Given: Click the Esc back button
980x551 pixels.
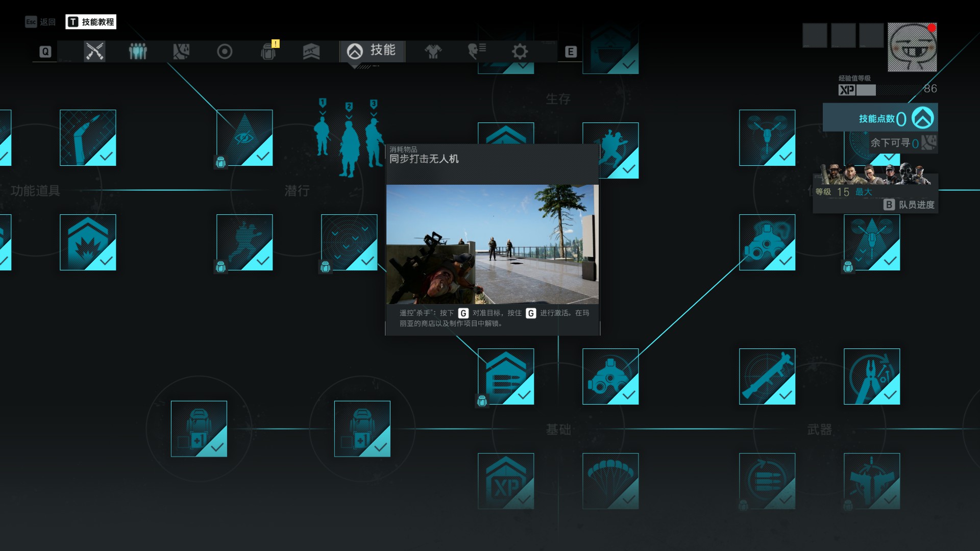Looking at the screenshot, I should click(x=40, y=22).
